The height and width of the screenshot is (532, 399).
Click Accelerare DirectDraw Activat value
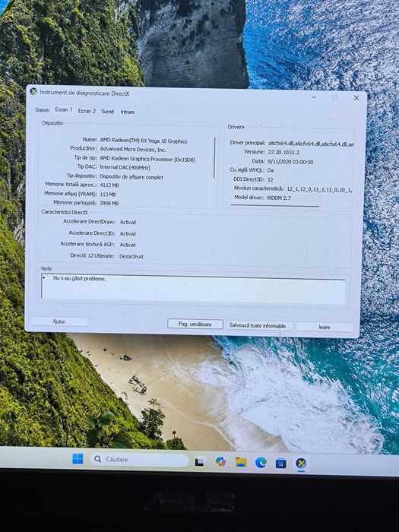(x=128, y=222)
